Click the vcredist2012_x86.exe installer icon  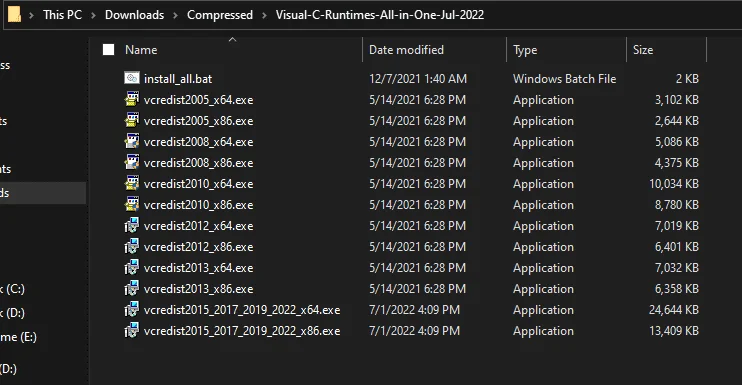point(132,246)
